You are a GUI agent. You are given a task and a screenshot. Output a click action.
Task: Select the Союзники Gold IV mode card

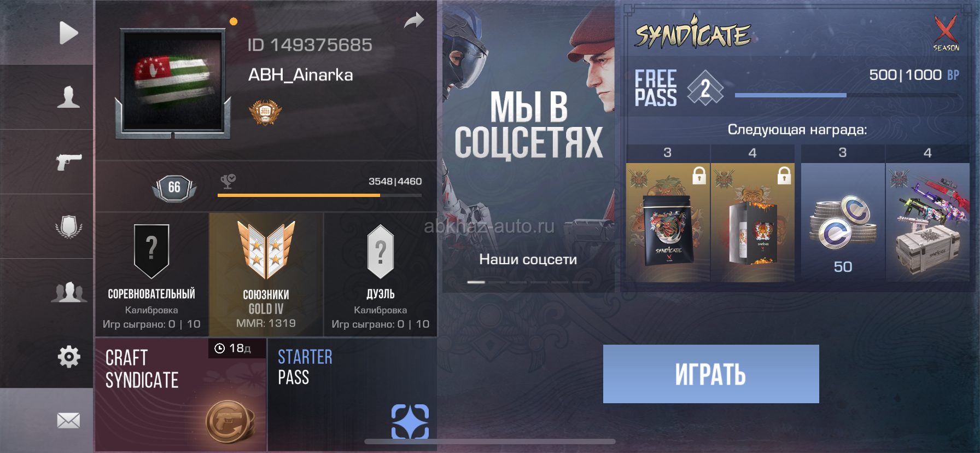[x=266, y=275]
